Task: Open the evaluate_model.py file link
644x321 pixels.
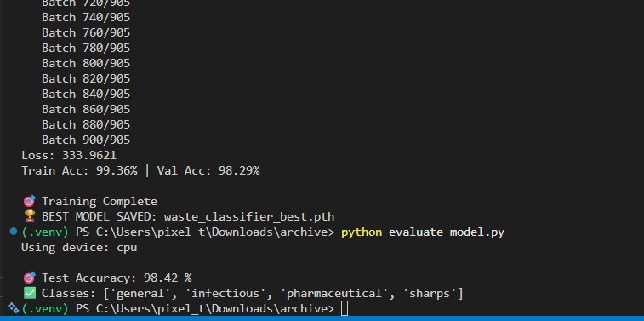Action: [447, 232]
